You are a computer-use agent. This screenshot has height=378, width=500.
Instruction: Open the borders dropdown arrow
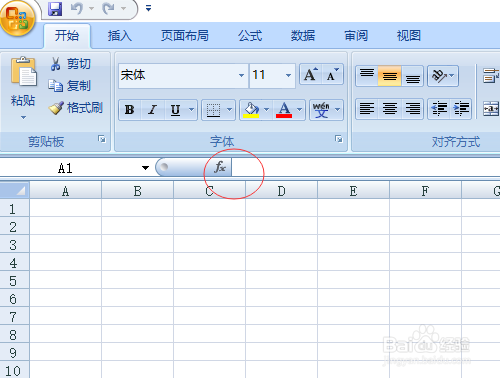pyautogui.click(x=230, y=110)
